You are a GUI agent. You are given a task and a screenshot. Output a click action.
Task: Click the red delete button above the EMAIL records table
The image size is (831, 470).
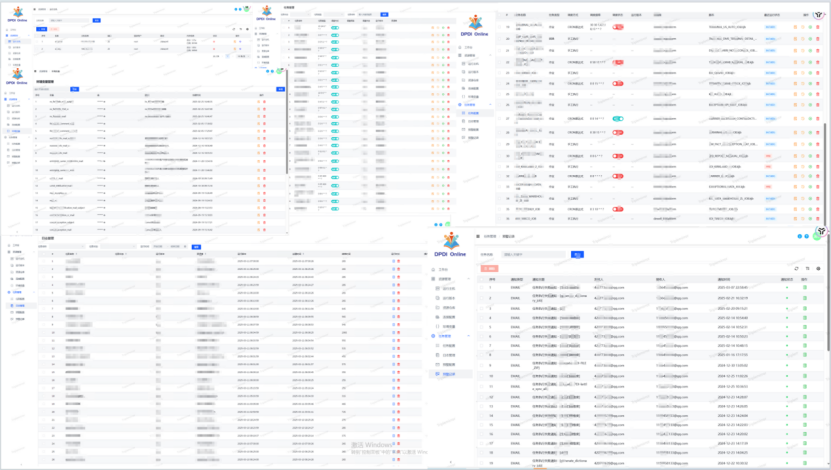[489, 269]
